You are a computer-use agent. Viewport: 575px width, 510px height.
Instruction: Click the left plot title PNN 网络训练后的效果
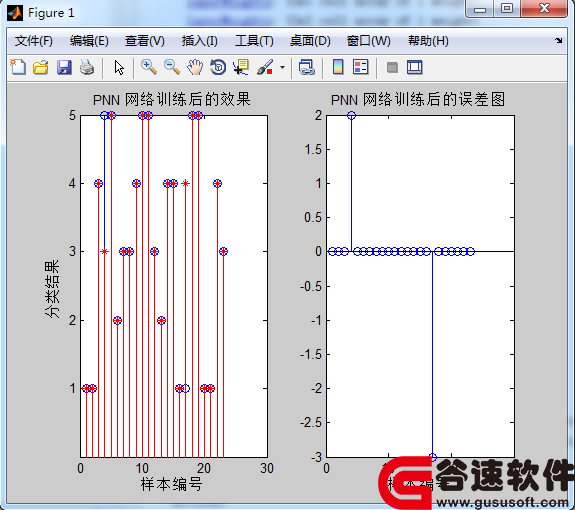[x=172, y=99]
